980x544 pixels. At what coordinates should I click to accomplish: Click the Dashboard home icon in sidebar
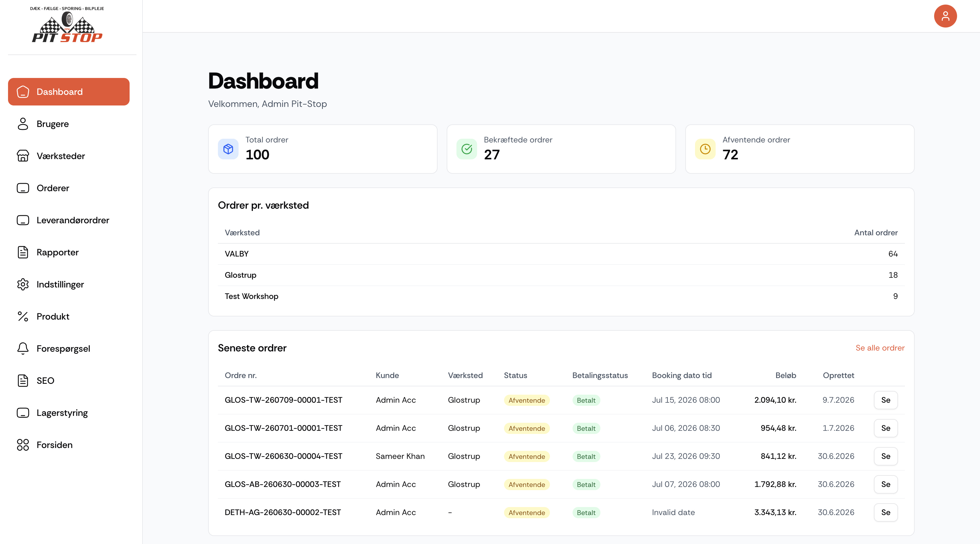(x=23, y=92)
